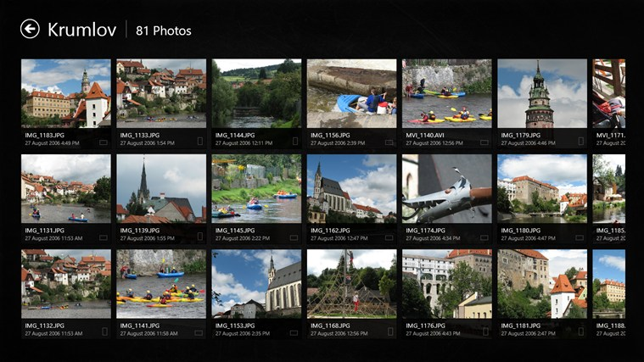Screen dimensions: 644x362
Task: Click the portrait icon on IMG_1144.JPG tile
Action: 295,142
